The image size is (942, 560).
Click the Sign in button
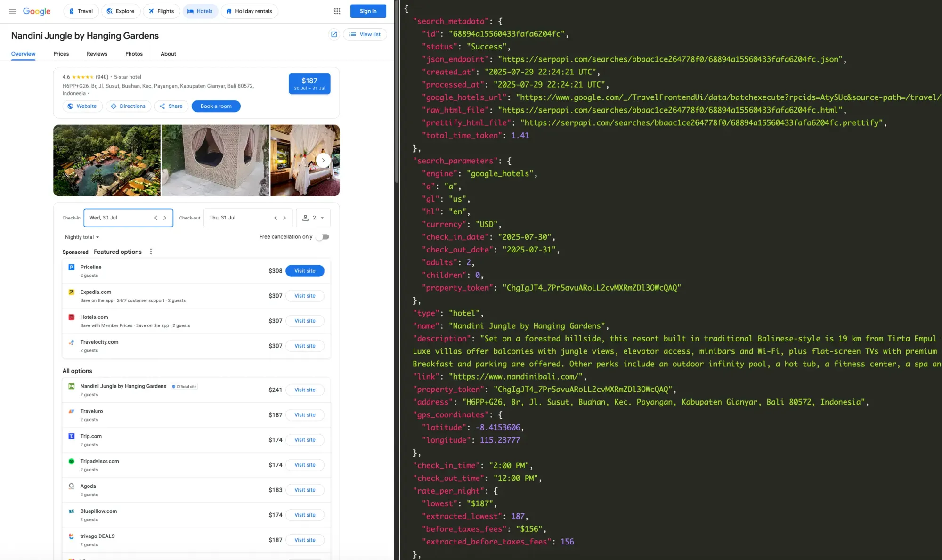tap(368, 11)
